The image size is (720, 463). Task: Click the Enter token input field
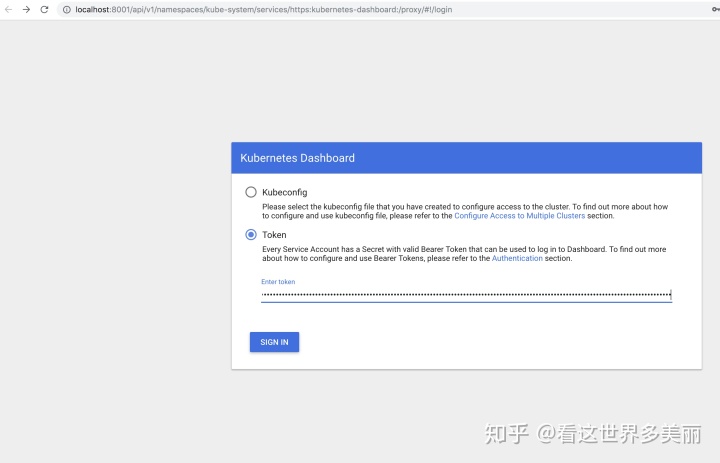[x=466, y=295]
